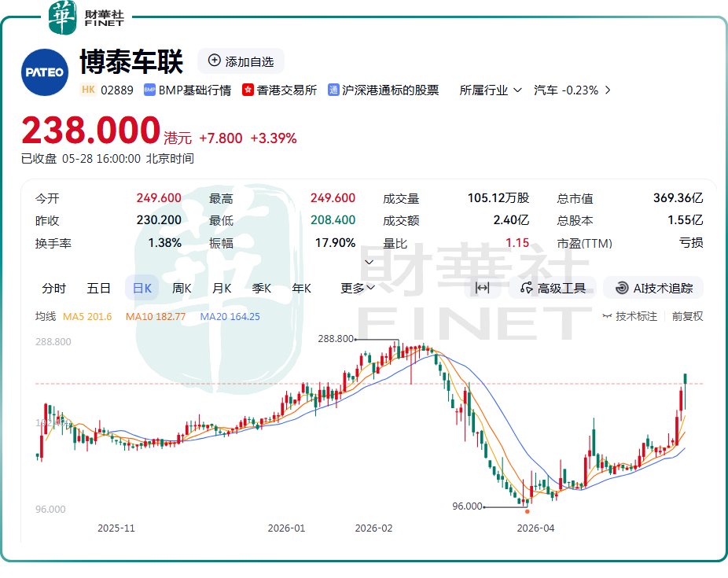The height and width of the screenshot is (578, 728).
Task: Click the 香港交易所 flag icon
Action: [x=248, y=90]
